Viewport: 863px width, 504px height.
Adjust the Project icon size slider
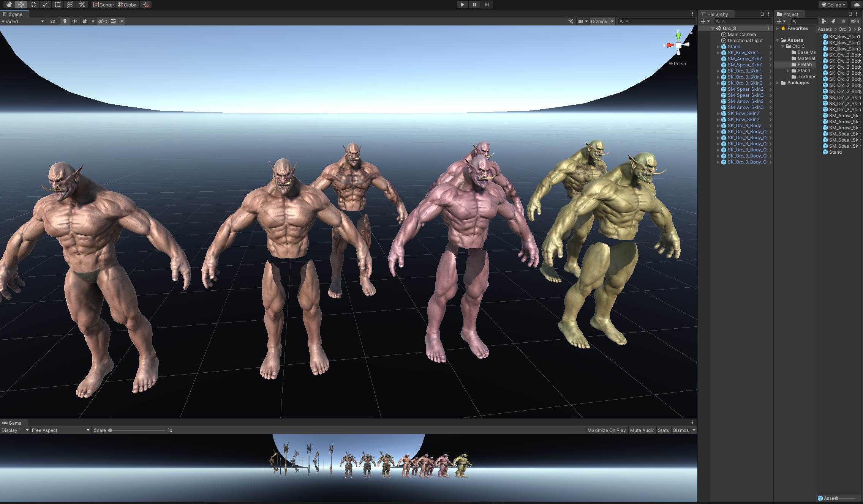pyautogui.click(x=846, y=498)
